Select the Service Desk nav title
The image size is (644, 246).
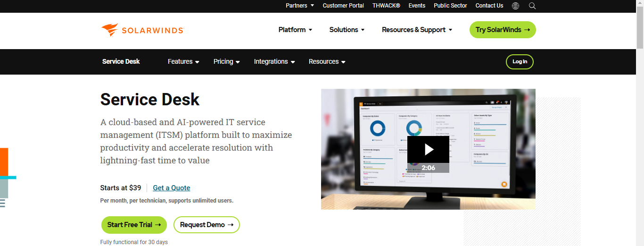click(x=121, y=61)
